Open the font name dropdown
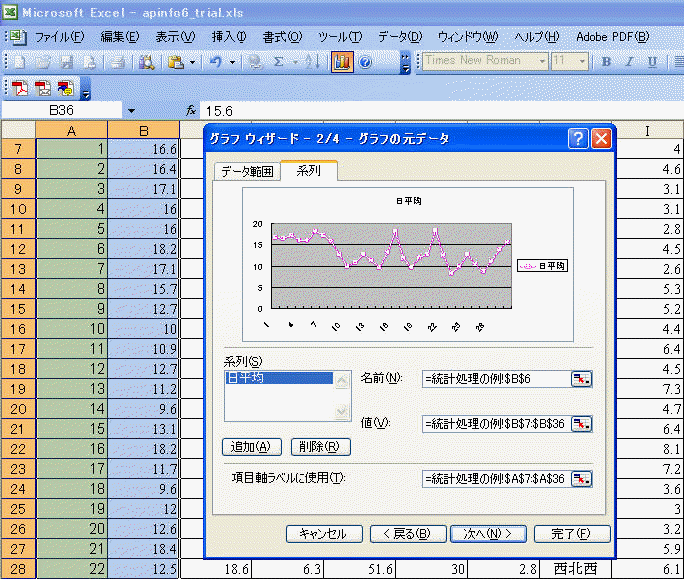Viewport: 684px width, 579px height. [x=542, y=62]
